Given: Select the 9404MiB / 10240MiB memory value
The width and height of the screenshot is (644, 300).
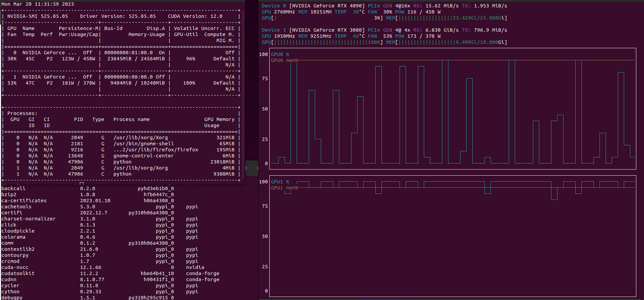Looking at the screenshot, I should coord(138,83).
